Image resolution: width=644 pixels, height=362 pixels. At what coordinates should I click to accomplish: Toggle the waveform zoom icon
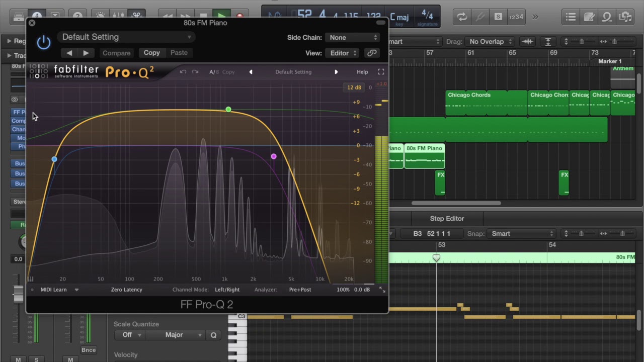pos(527,42)
